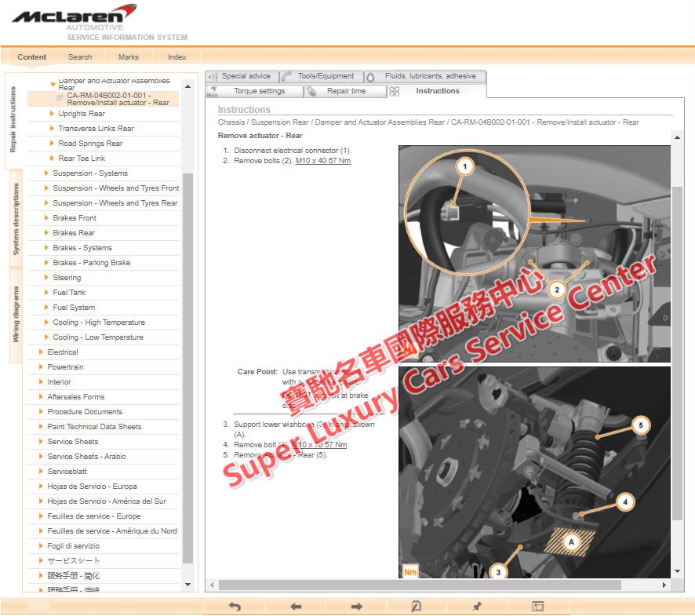695x616 pixels.
Task: Open Fuel System in the tree
Action: (x=74, y=308)
